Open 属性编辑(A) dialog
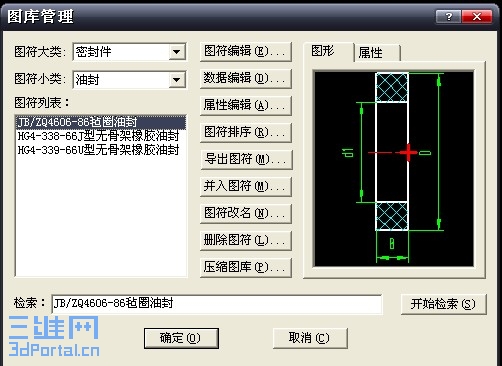The image size is (502, 366). click(x=246, y=105)
